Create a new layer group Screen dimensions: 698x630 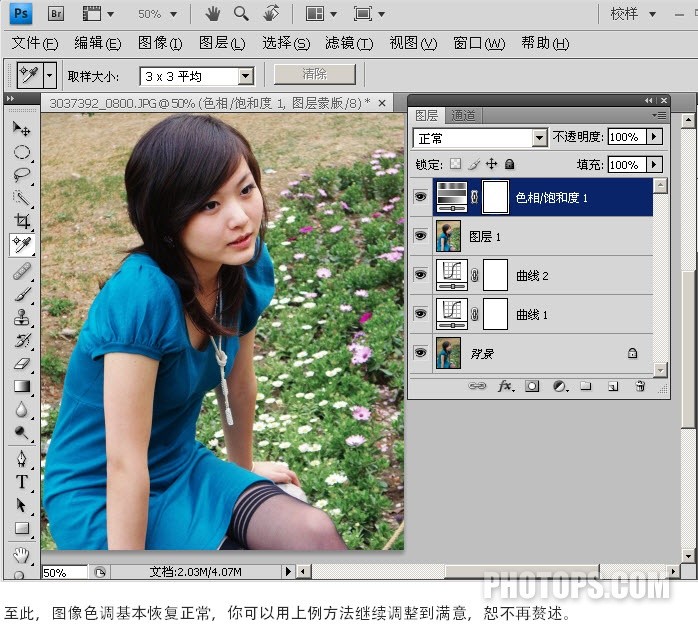click(586, 386)
